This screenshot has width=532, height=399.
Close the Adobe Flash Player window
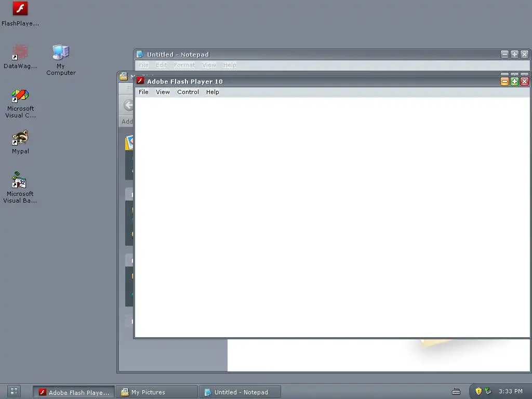(525, 82)
